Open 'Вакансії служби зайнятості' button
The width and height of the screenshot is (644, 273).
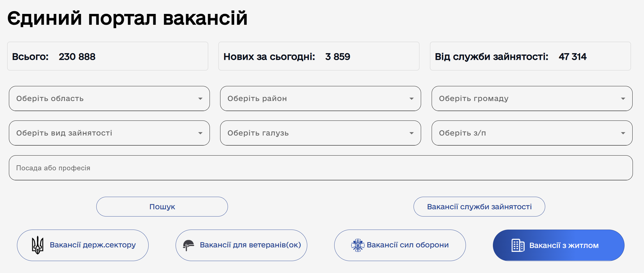[x=479, y=207]
